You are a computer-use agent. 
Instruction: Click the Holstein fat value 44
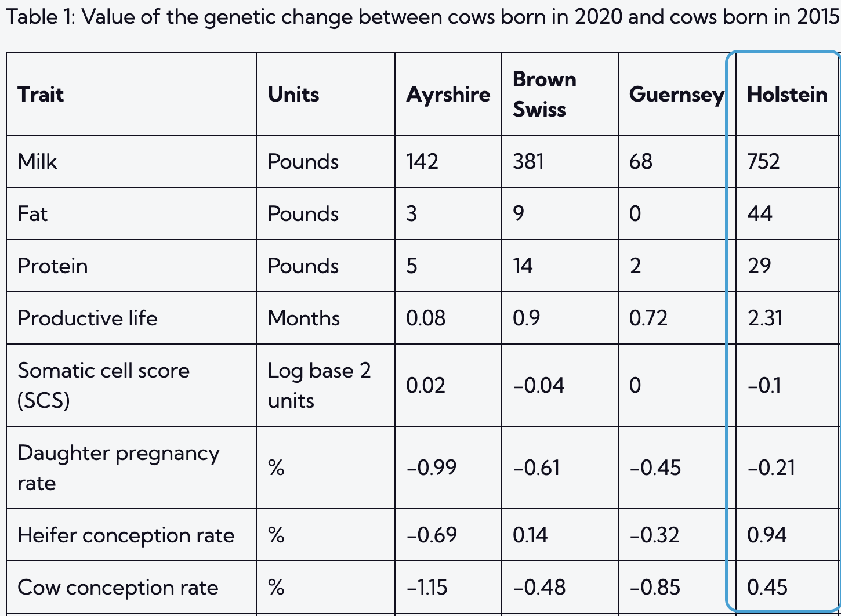759,213
